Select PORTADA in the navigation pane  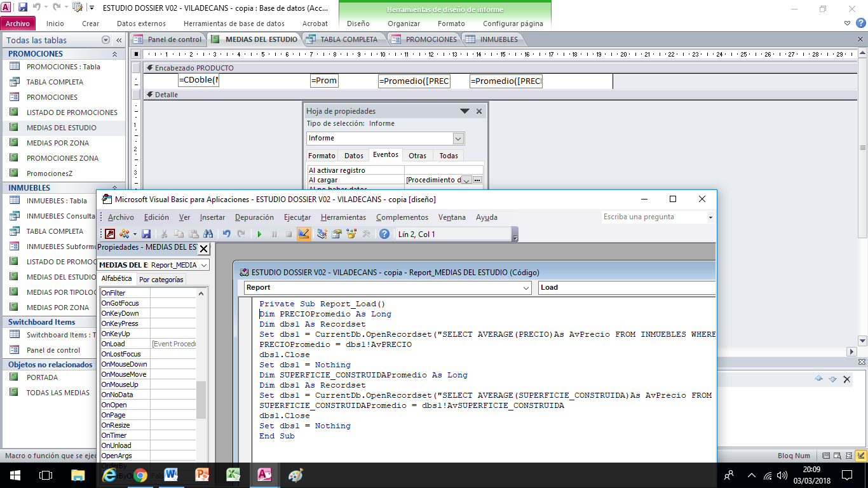coord(42,377)
